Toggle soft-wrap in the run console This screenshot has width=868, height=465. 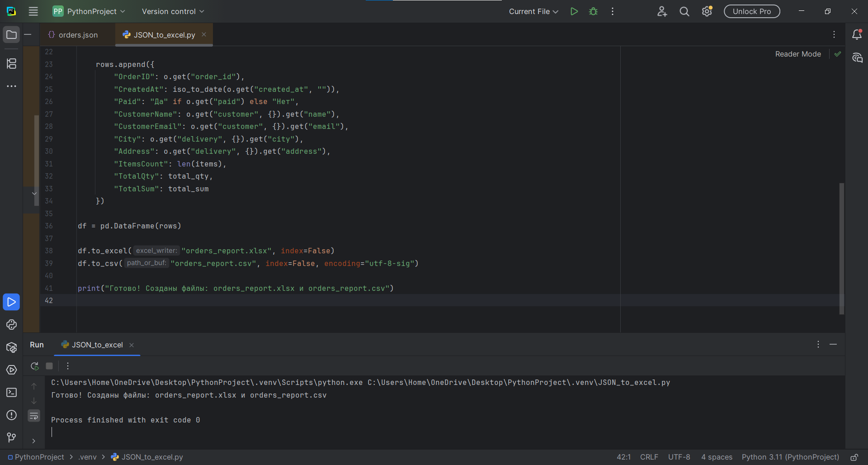[x=34, y=415]
